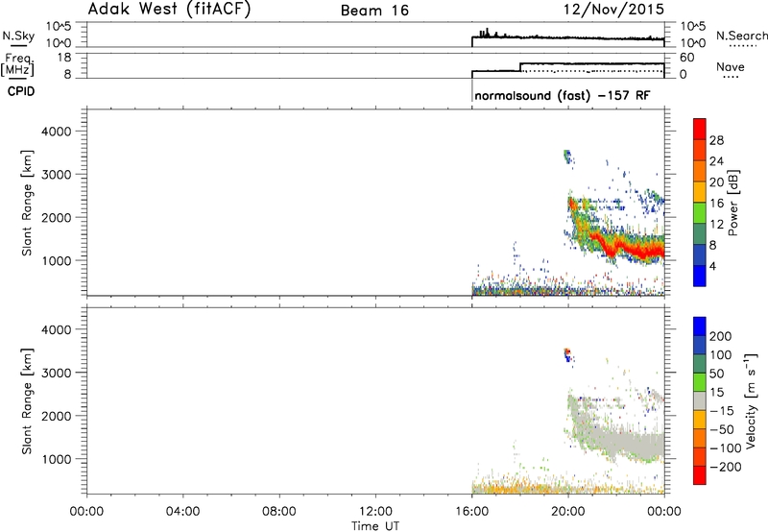Screen dimensions: 768x532
Task: Click the noise sky trace in top panel
Action: point(568,37)
